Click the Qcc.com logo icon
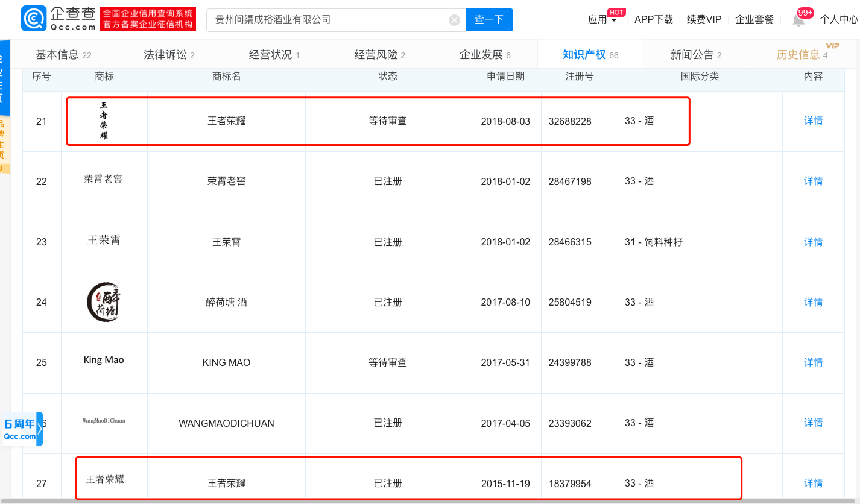The height and width of the screenshot is (504, 860). [34, 19]
